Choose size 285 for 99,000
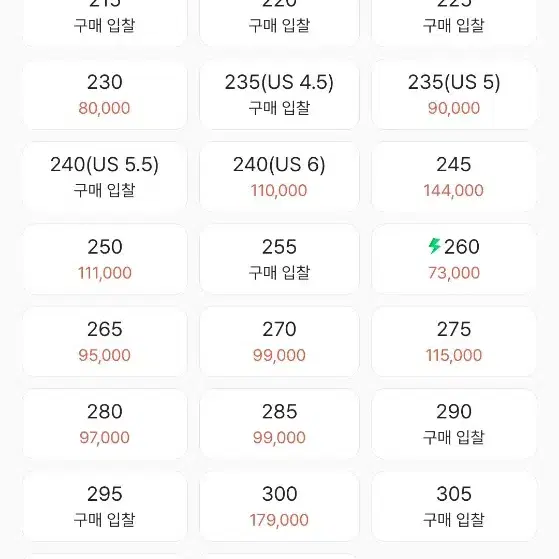This screenshot has width=559, height=559. point(279,424)
